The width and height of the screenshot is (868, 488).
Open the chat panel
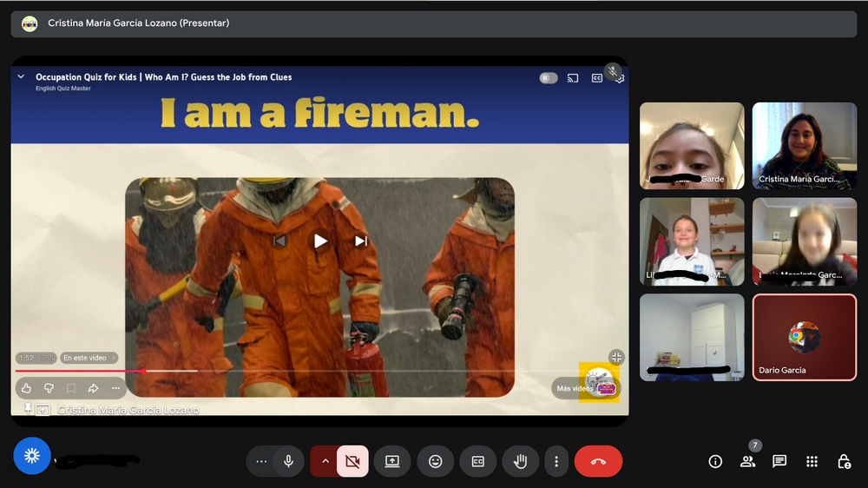(779, 462)
